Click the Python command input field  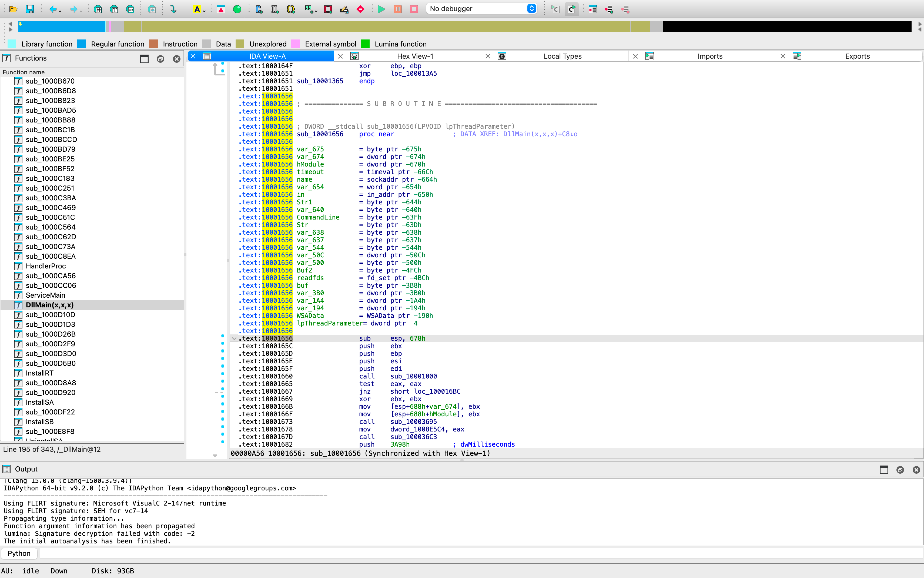(x=481, y=553)
